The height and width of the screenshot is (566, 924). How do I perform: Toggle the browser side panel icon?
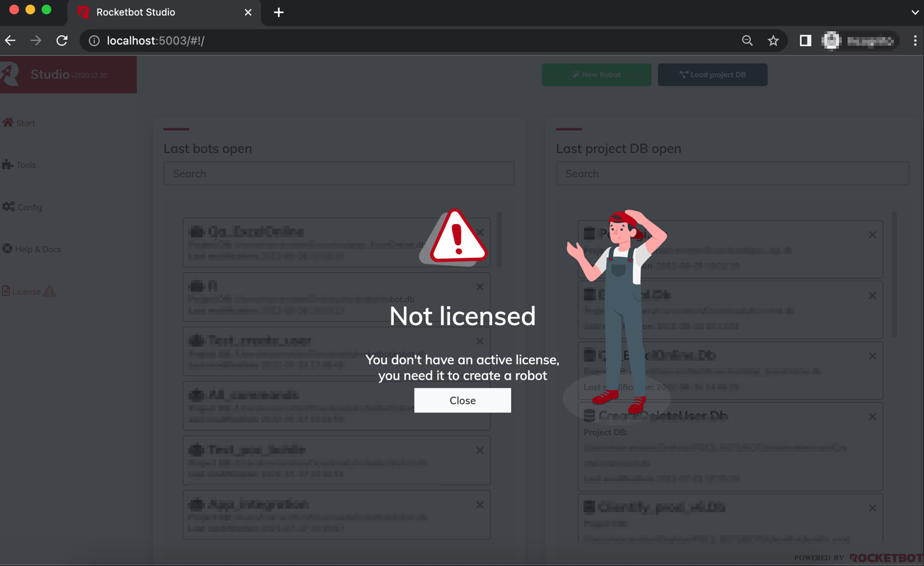(805, 41)
